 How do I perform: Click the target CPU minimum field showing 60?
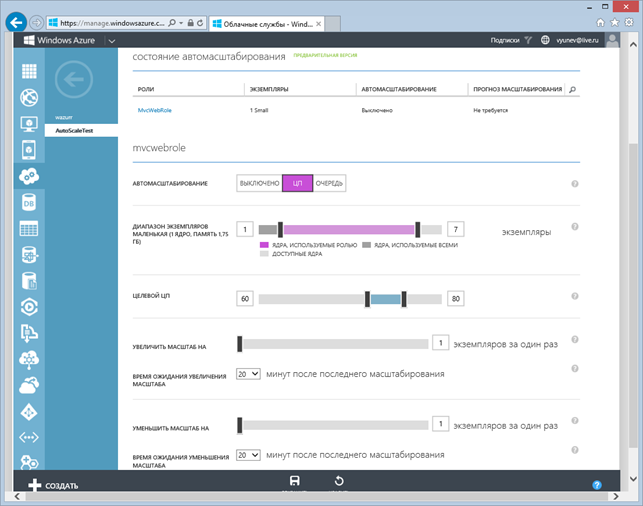[x=245, y=299]
